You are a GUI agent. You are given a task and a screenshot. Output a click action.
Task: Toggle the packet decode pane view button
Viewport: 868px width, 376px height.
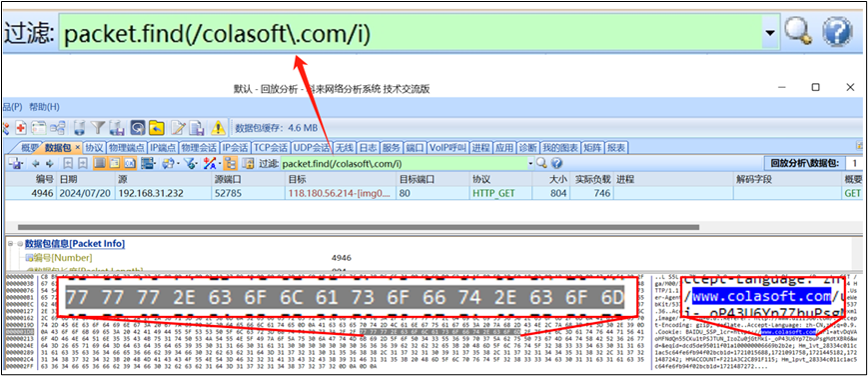tap(115, 164)
